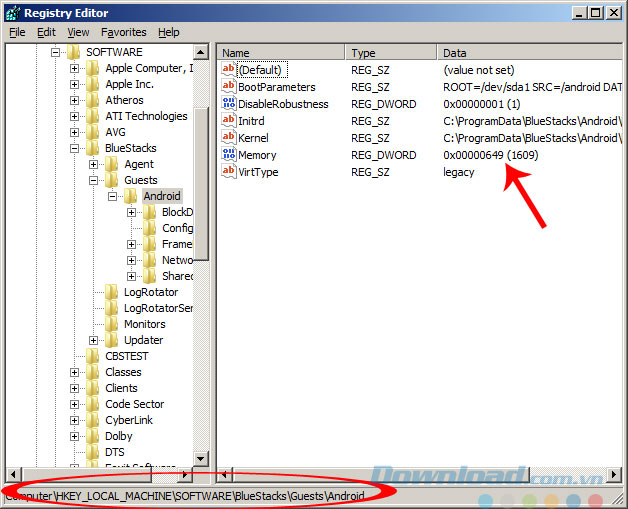Select the Atheros tree item label
Image resolution: width=628 pixels, height=509 pixels.
tap(124, 100)
